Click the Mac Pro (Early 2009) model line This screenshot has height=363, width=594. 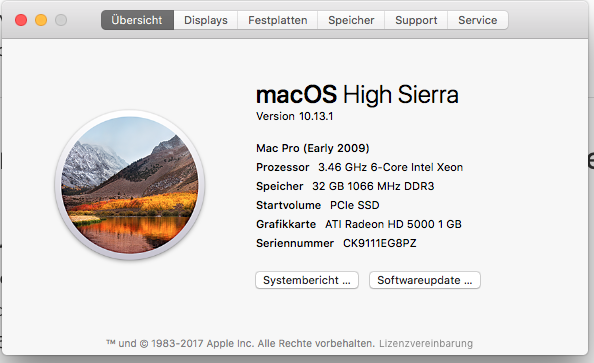click(313, 148)
